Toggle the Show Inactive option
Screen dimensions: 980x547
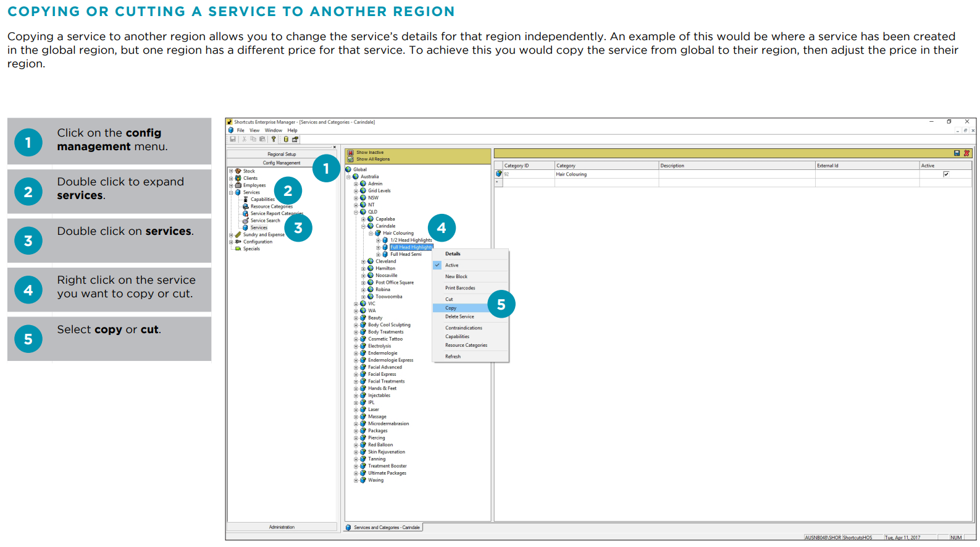click(x=369, y=152)
